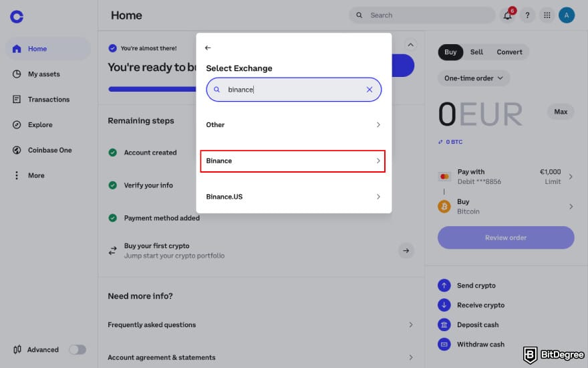This screenshot has height=368, width=588.
Task: Click the Review order button
Action: (506, 238)
